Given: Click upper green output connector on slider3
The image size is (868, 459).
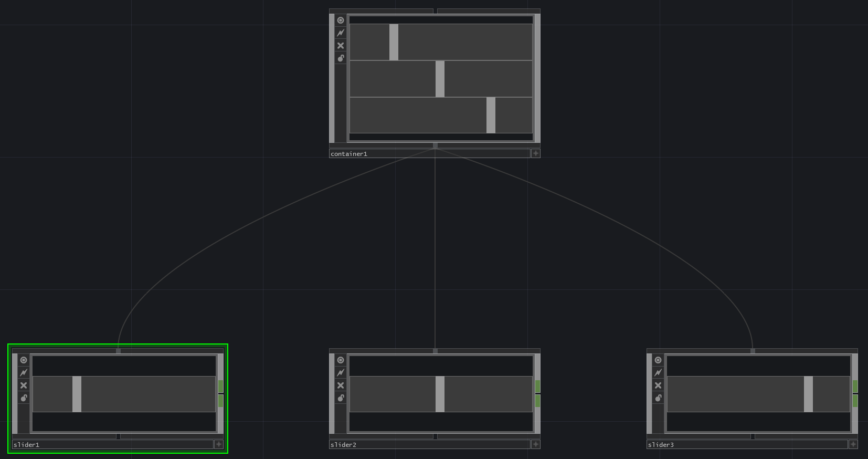Looking at the screenshot, I should [x=855, y=387].
